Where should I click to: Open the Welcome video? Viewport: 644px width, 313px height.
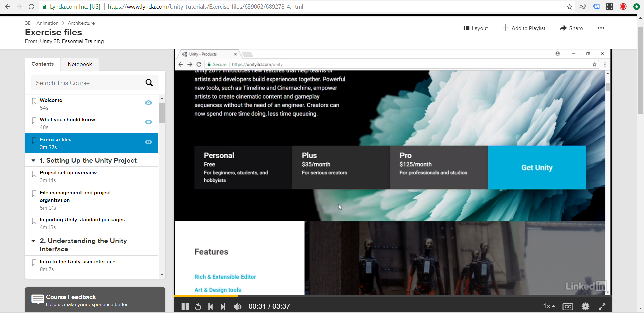[x=51, y=100]
